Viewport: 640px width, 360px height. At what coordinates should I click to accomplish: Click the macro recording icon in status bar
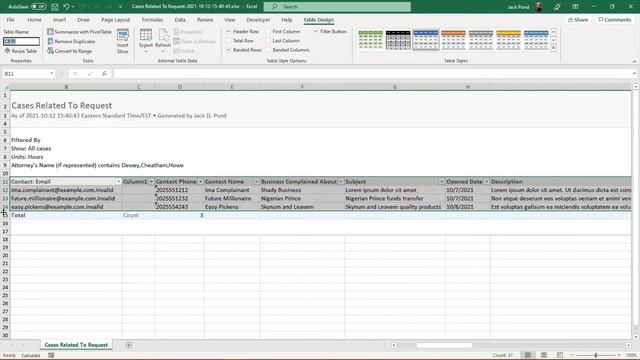(x=51, y=356)
